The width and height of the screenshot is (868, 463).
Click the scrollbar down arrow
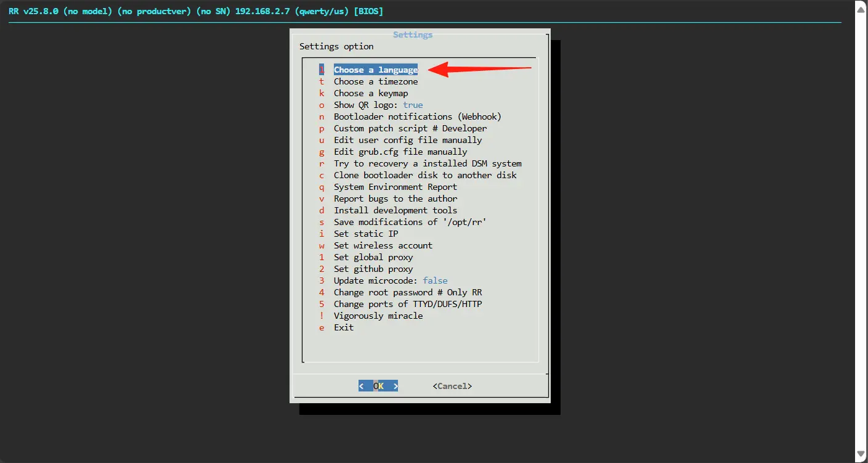861,454
